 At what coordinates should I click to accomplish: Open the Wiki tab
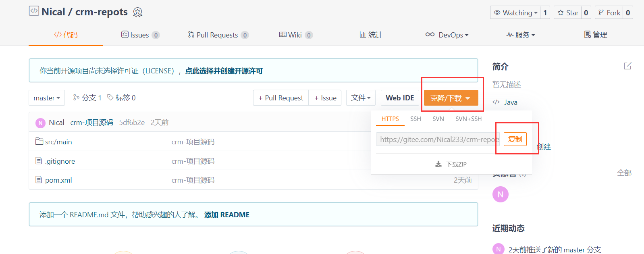click(x=296, y=35)
